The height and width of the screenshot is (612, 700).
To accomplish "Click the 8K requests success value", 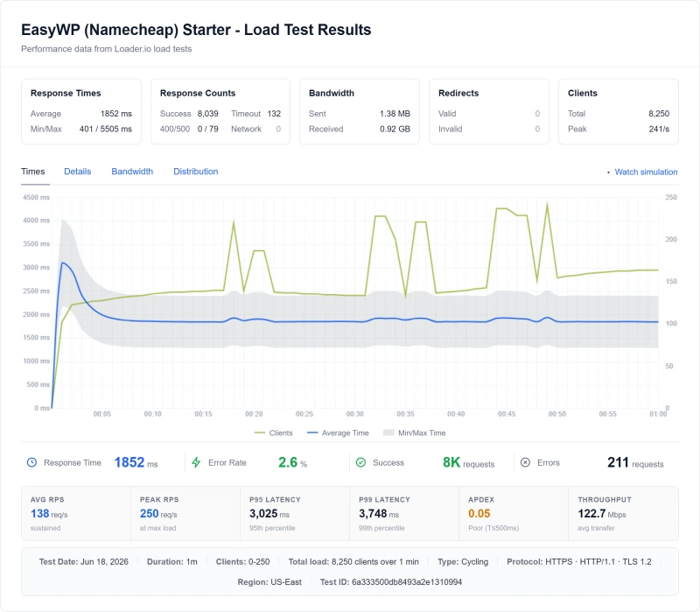I will tap(468, 462).
